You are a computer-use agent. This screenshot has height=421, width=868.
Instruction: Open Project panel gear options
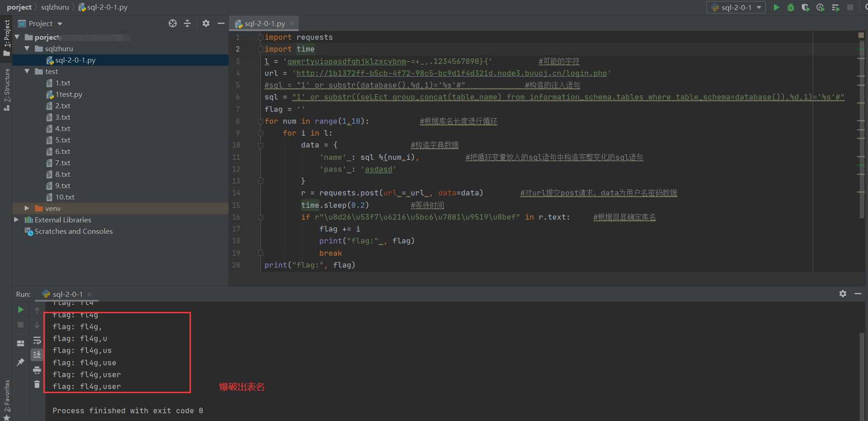[206, 23]
